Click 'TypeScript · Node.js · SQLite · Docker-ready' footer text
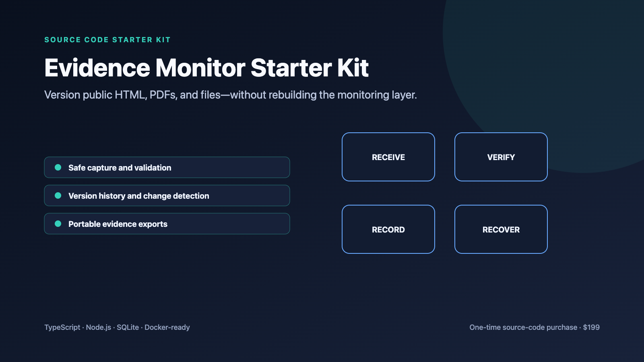This screenshot has width=644, height=362. [x=117, y=327]
